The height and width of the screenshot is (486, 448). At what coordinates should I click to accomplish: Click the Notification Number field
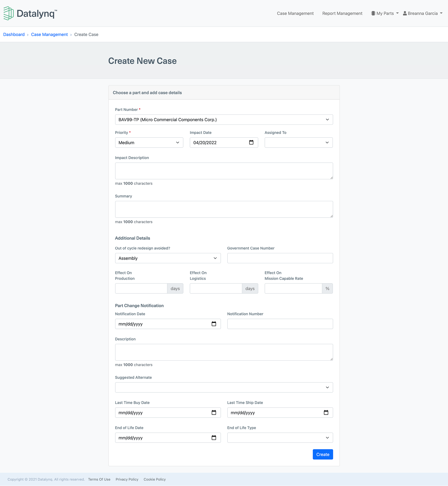click(x=280, y=324)
